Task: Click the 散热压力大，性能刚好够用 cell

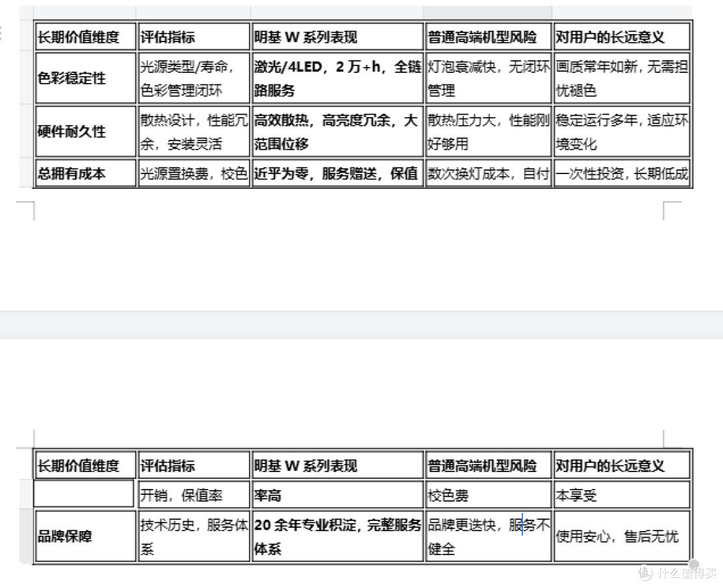Action: tap(488, 131)
